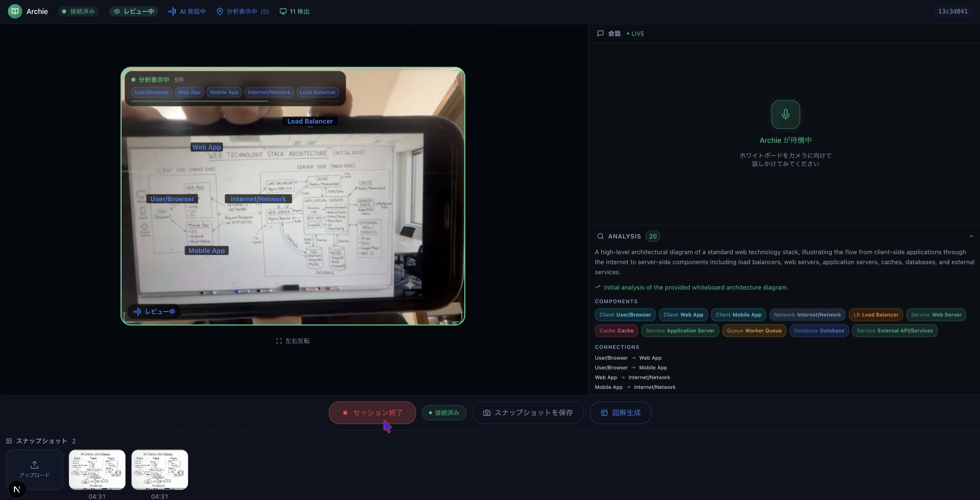Click the upload arrow icon in the snapshots area
This screenshot has width=980, height=500.
(x=35, y=465)
